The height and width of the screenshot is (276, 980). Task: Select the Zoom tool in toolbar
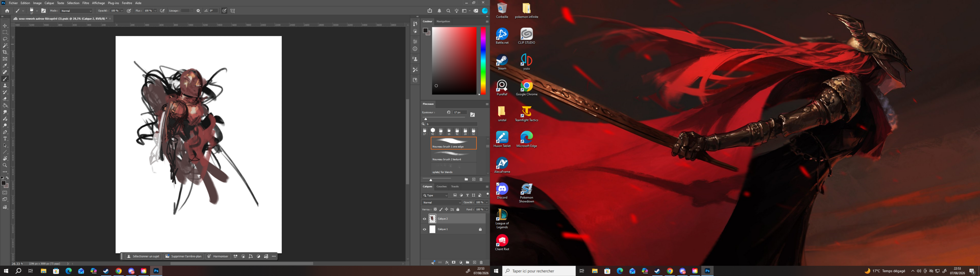click(x=5, y=165)
